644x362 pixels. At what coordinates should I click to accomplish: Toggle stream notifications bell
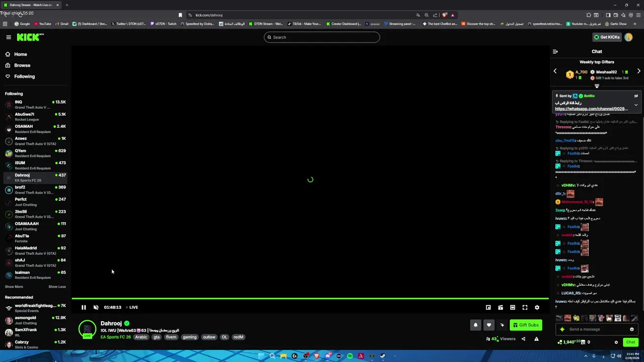[x=475, y=325]
